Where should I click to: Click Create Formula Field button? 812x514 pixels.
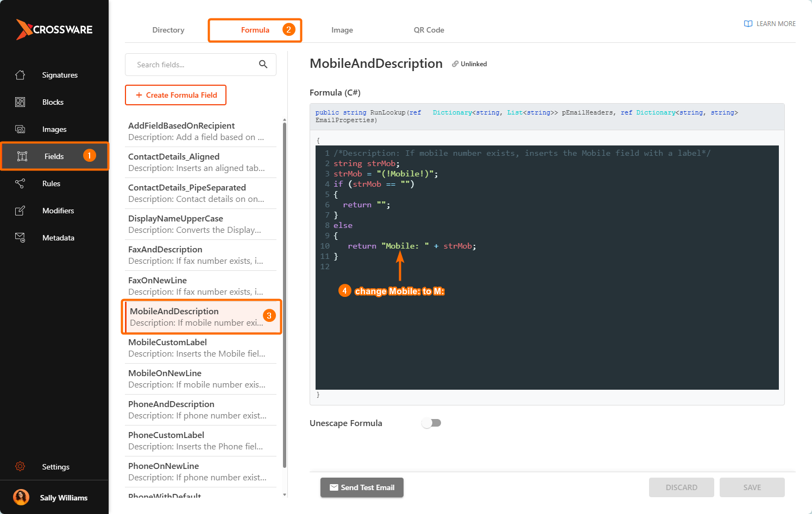coord(175,95)
